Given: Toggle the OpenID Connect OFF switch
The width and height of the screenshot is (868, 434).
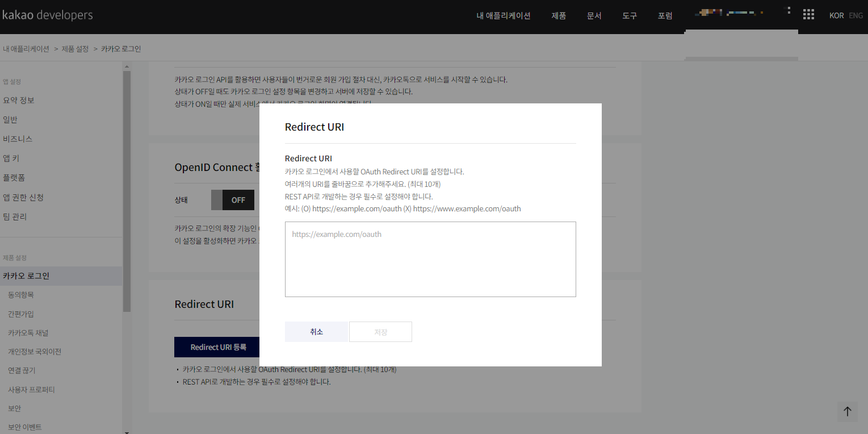Looking at the screenshot, I should coord(233,200).
